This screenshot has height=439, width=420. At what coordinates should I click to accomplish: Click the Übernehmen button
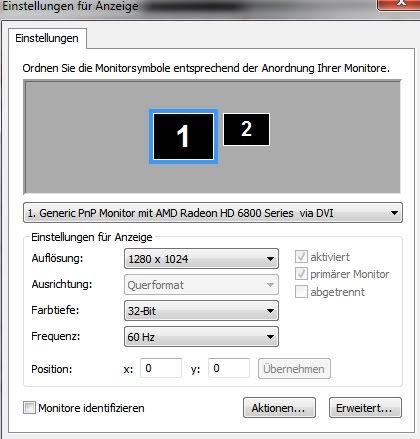pyautogui.click(x=294, y=369)
